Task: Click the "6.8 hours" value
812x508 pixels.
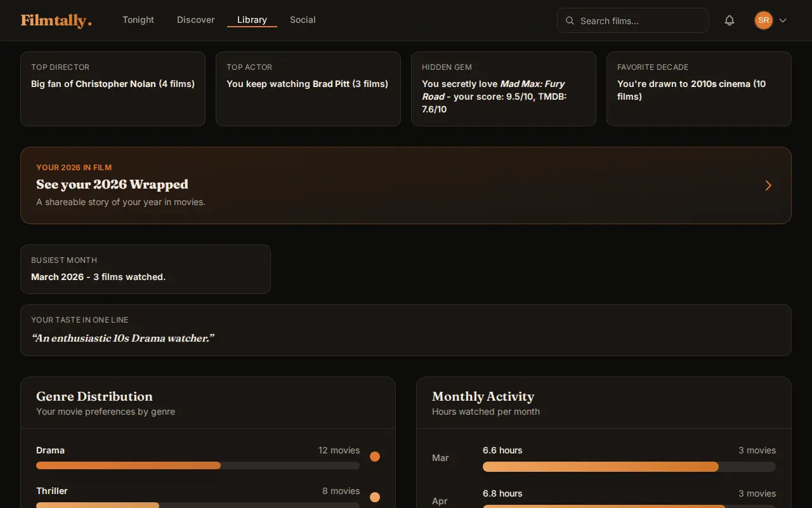Action: pos(502,493)
